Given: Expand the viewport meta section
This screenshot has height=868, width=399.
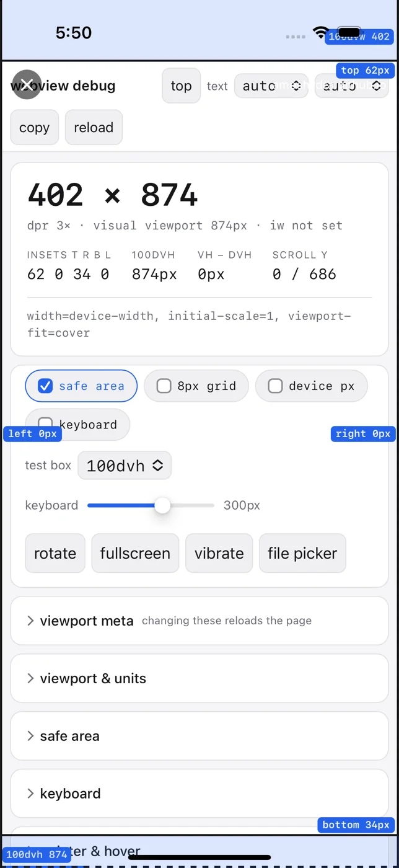Looking at the screenshot, I should (199, 621).
